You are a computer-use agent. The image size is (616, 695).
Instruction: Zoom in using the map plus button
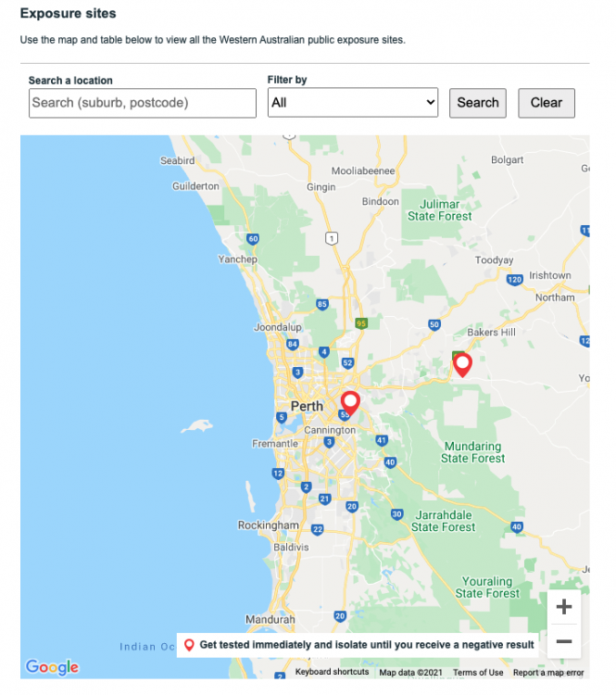563,608
